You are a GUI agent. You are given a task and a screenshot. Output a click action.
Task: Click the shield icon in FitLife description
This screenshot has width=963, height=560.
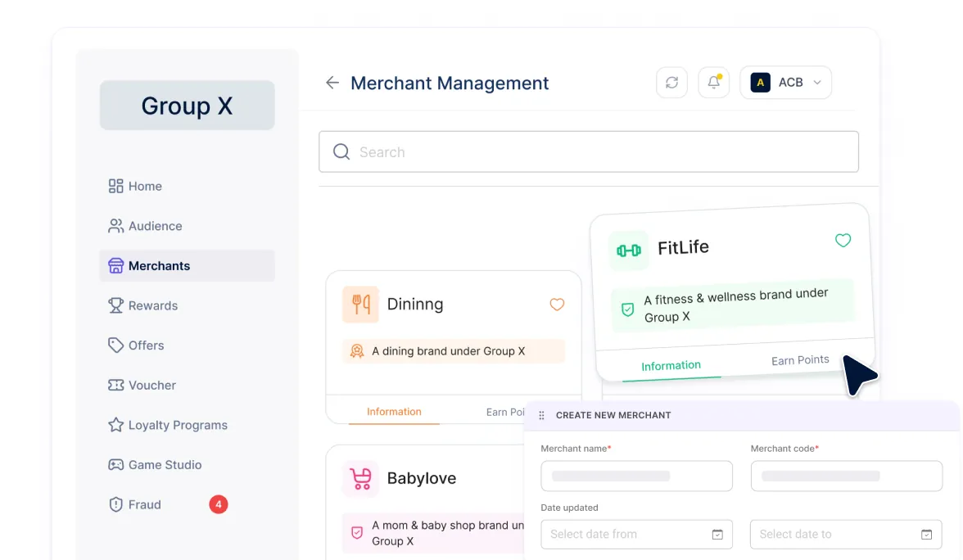tap(627, 309)
